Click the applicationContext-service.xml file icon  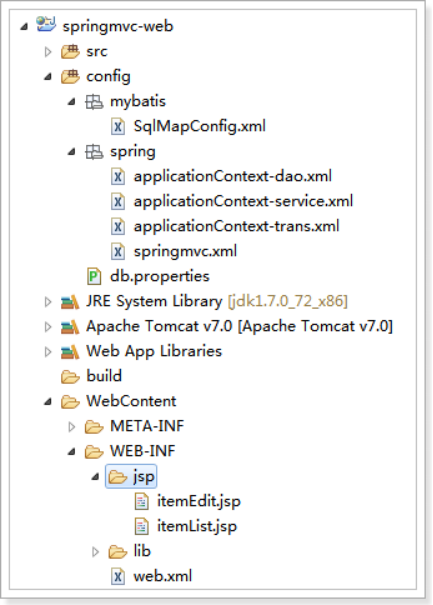pos(118,201)
